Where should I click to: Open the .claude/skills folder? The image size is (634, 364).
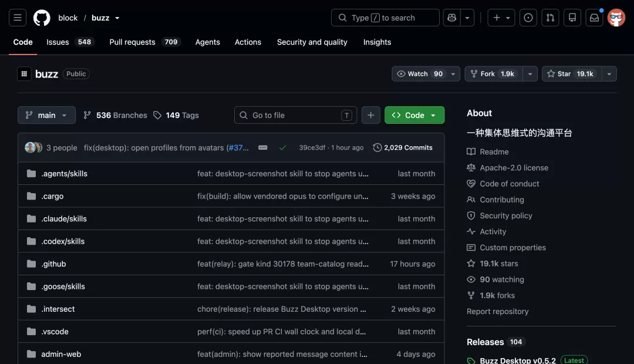[x=64, y=219]
